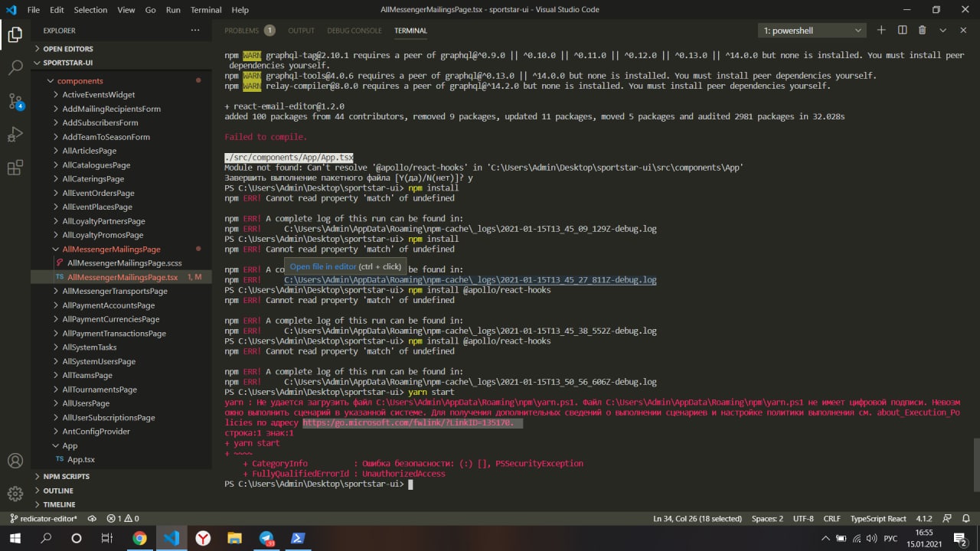Open the View menu
This screenshot has height=551, width=980.
point(126,10)
